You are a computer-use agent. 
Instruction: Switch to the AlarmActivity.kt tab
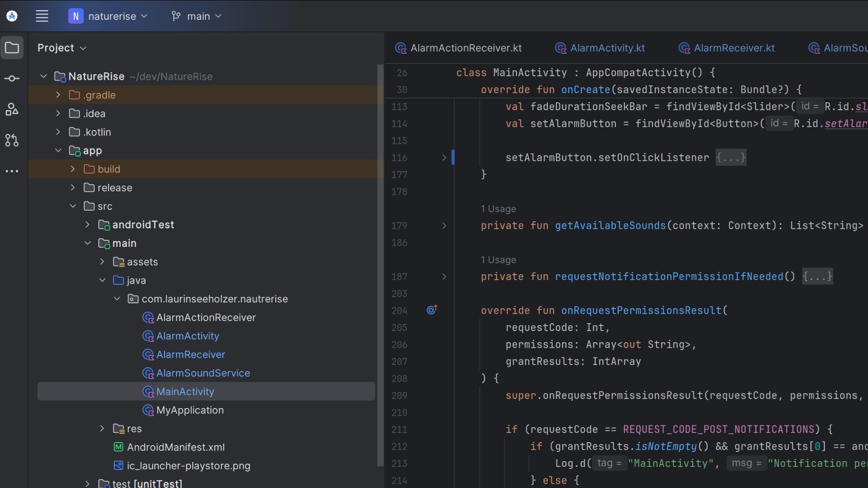(x=607, y=48)
